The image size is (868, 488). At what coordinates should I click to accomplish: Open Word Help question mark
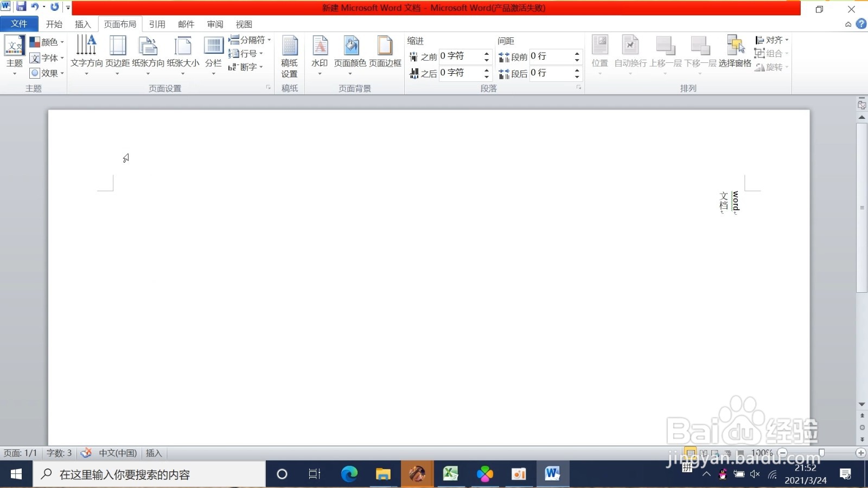coord(861,24)
